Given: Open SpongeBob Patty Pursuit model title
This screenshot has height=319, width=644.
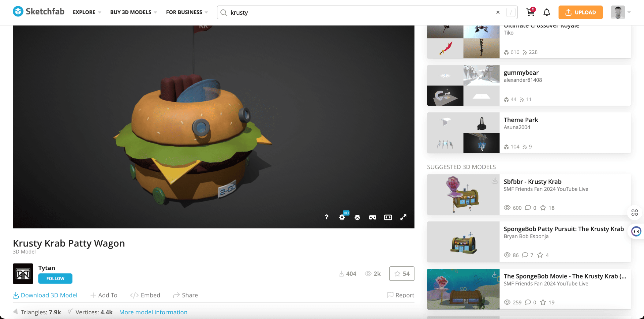Looking at the screenshot, I should (563, 229).
